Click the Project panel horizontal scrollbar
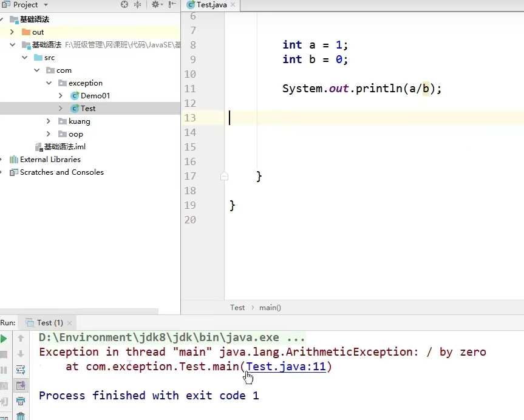Screen dimensions: 524x420 pyautogui.click(x=79, y=311)
